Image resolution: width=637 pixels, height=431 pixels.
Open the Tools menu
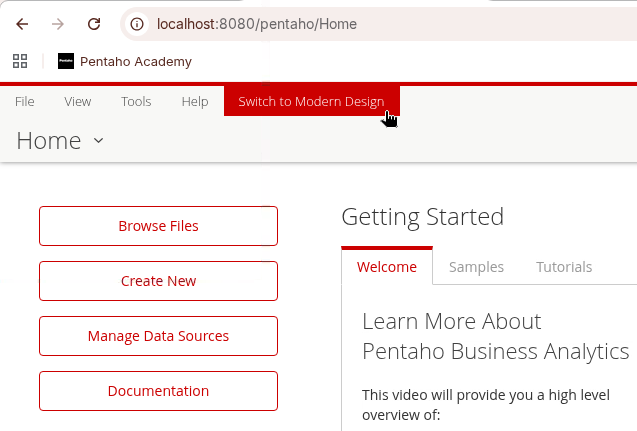point(136,101)
